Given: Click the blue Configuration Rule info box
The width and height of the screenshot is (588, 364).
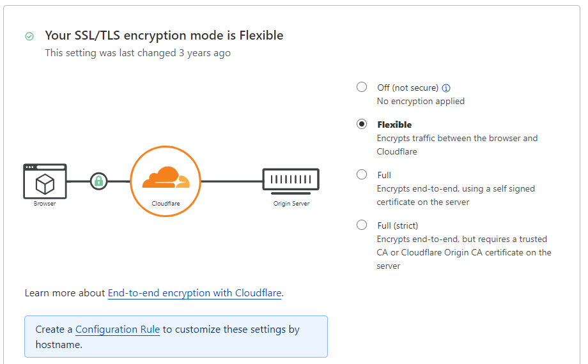Looking at the screenshot, I should (x=176, y=337).
